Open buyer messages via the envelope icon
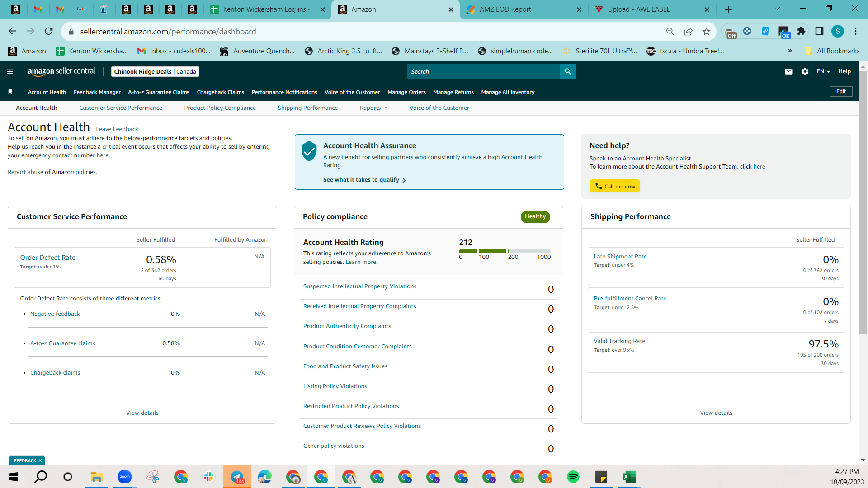This screenshot has width=868, height=488. click(x=788, y=71)
